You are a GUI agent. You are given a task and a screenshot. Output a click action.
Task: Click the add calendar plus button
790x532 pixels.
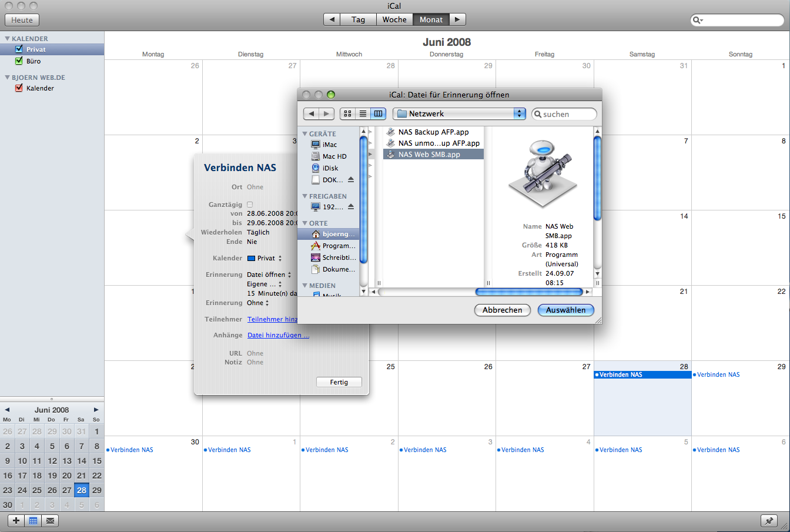click(16, 520)
